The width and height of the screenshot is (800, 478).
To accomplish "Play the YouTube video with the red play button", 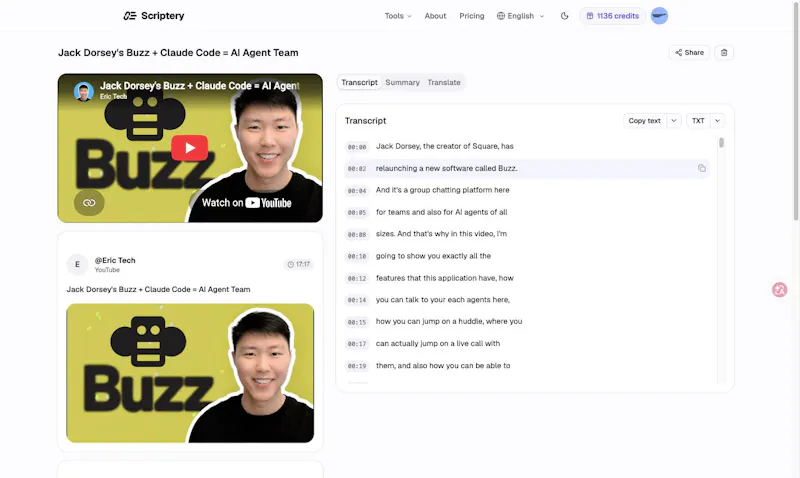I will 189,148.
